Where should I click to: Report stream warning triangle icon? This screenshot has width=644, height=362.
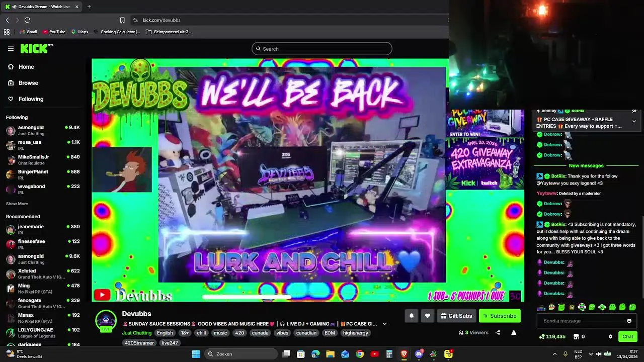tap(514, 332)
